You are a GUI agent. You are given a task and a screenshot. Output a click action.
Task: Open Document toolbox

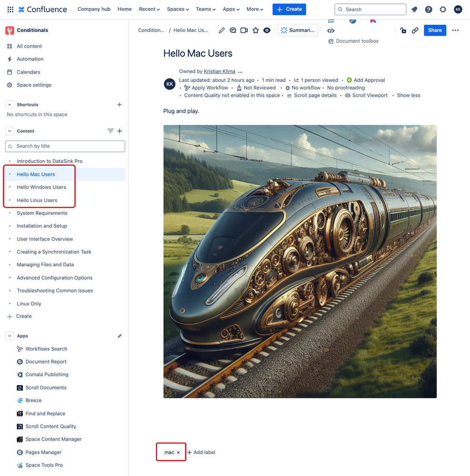tap(353, 41)
